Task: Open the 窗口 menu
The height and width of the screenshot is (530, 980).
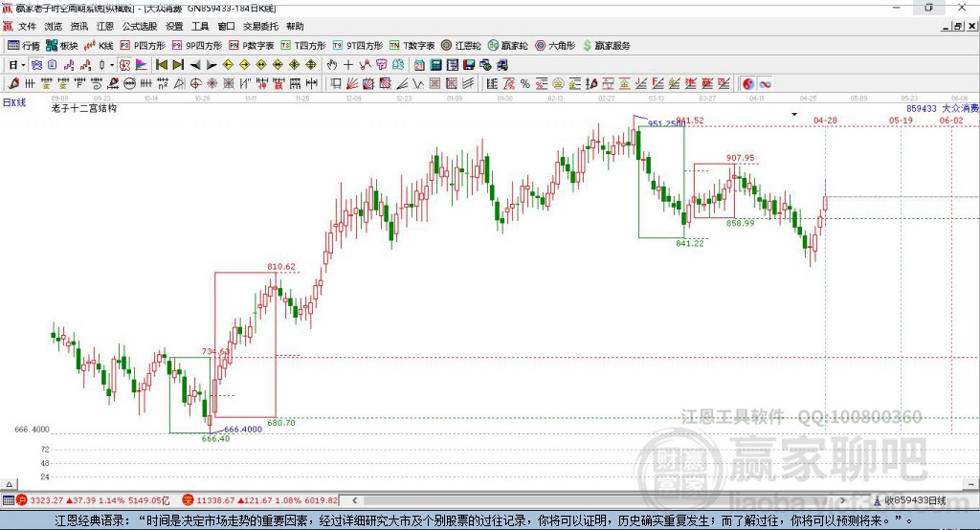Action: tap(226, 26)
